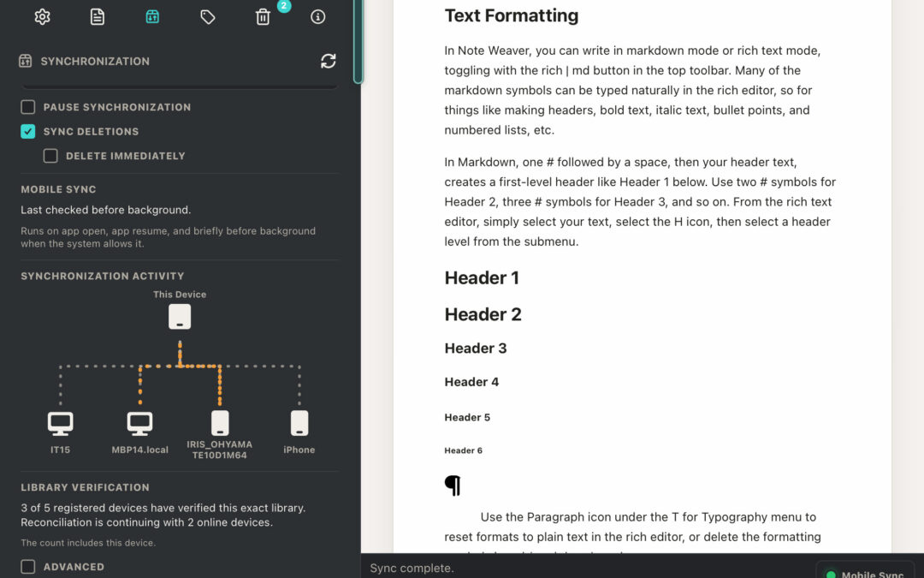Click the LIBRARY VERIFICATION section label
Screen dimensions: 924x578
85,487
